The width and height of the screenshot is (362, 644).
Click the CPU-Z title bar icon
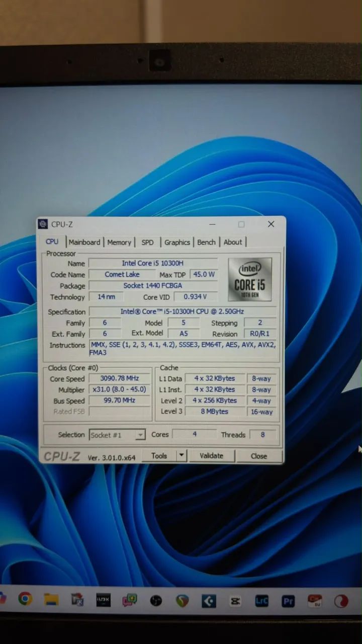pyautogui.click(x=43, y=224)
